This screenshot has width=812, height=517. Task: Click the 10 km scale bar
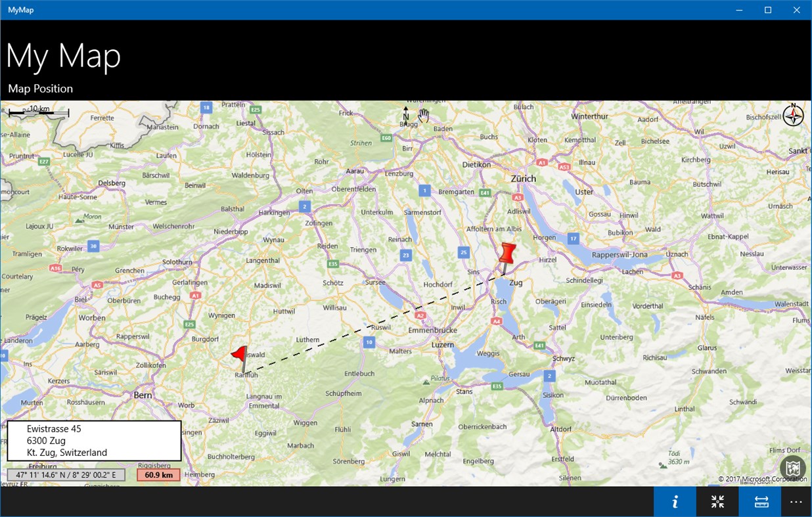point(37,112)
